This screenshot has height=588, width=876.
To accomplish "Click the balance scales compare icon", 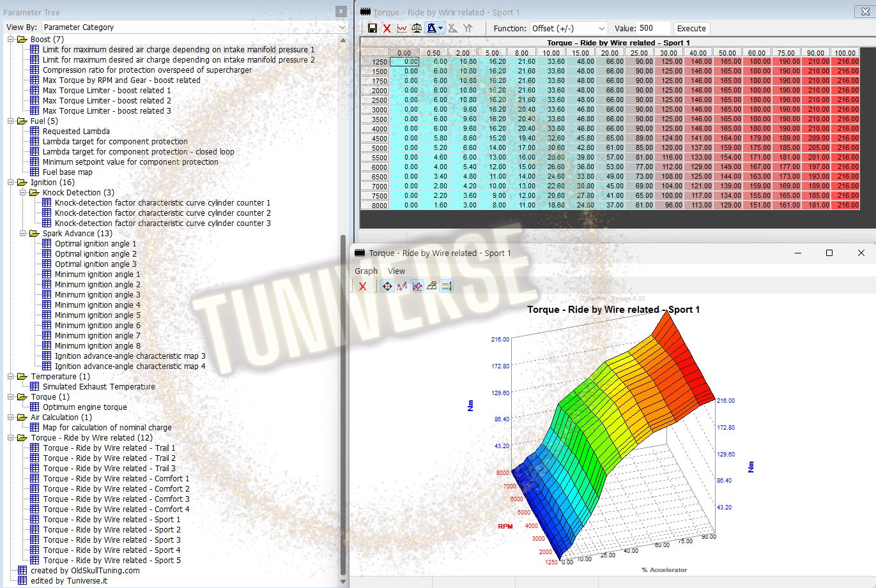I will 417,28.
